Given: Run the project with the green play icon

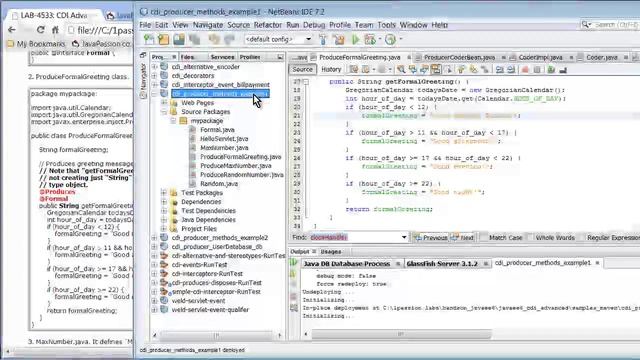Looking at the screenshot, I should 356,40.
